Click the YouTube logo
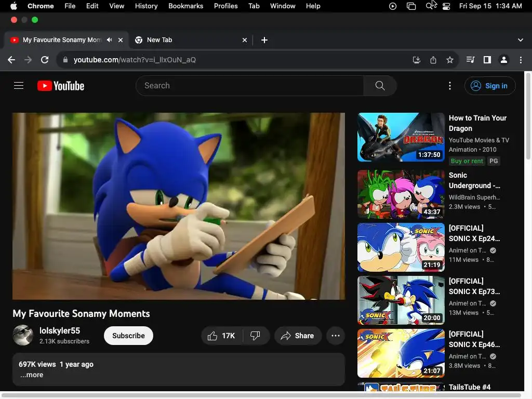This screenshot has width=532, height=399. point(61,86)
